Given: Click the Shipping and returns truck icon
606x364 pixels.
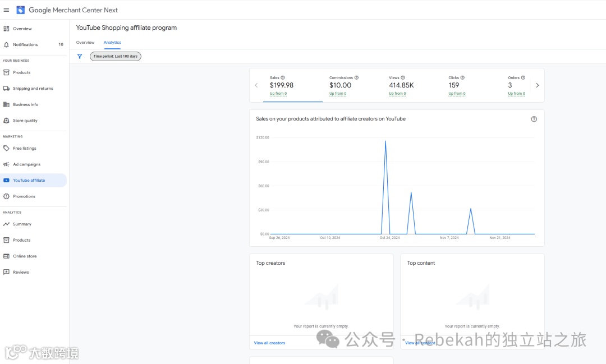Looking at the screenshot, I should click(x=6, y=89).
